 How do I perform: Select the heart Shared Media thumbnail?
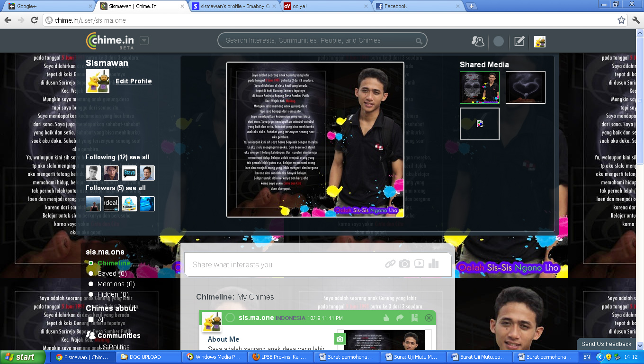coord(526,87)
